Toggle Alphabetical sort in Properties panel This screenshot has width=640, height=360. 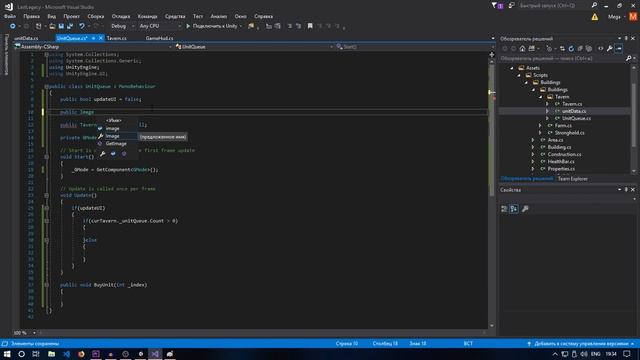click(x=514, y=209)
